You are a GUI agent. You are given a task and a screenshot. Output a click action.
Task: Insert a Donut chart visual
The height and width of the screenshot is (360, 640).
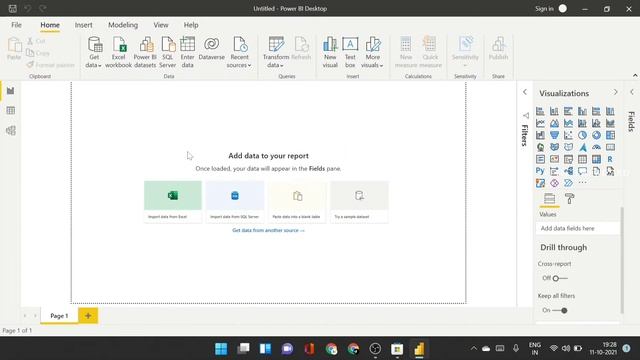pos(596,135)
